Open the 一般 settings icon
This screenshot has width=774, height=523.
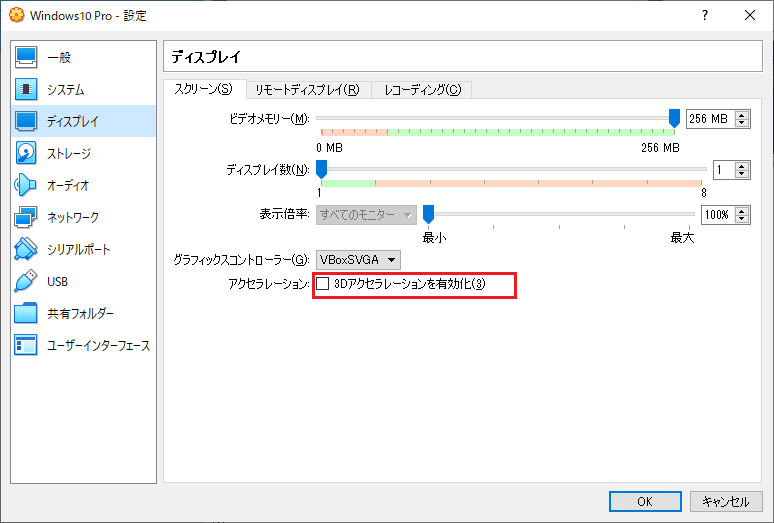coord(26,57)
